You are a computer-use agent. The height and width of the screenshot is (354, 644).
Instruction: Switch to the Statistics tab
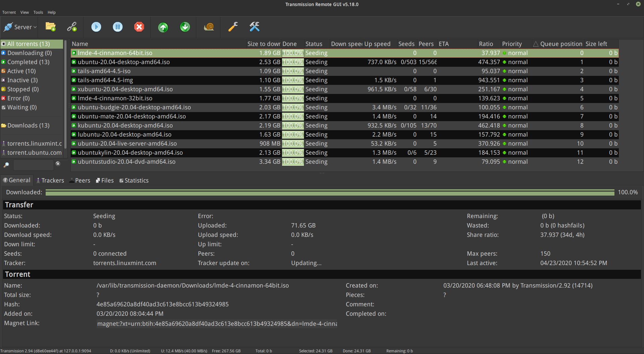click(x=134, y=181)
